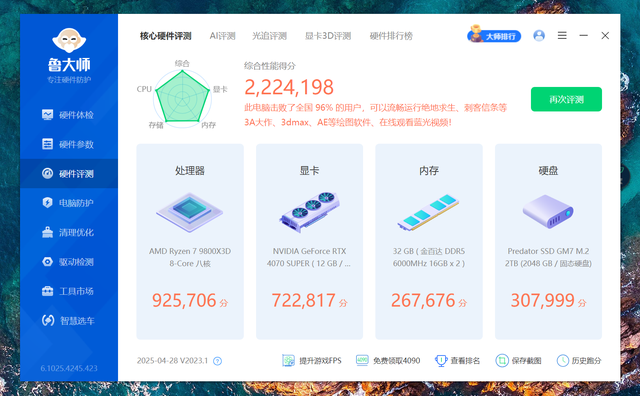Click 查看排名 trophy link
Viewport: 640px width, 396px height.
[458, 360]
